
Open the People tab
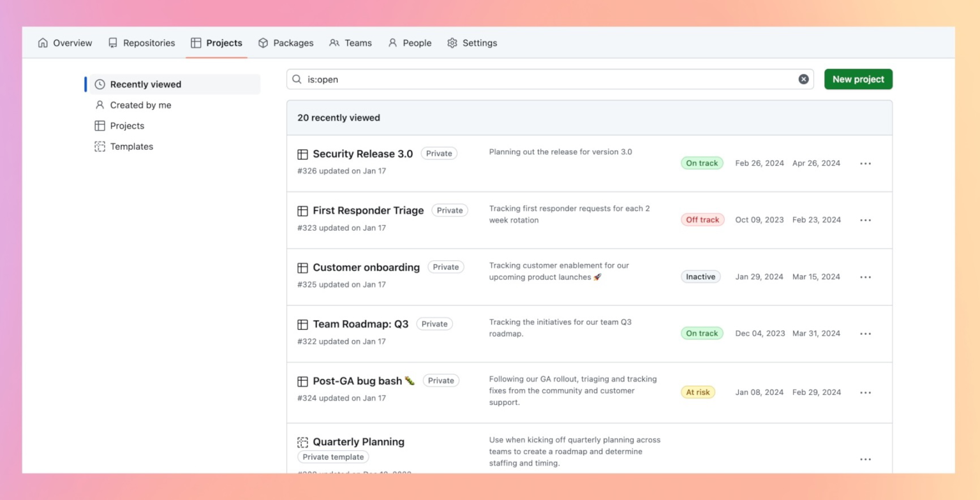click(410, 43)
